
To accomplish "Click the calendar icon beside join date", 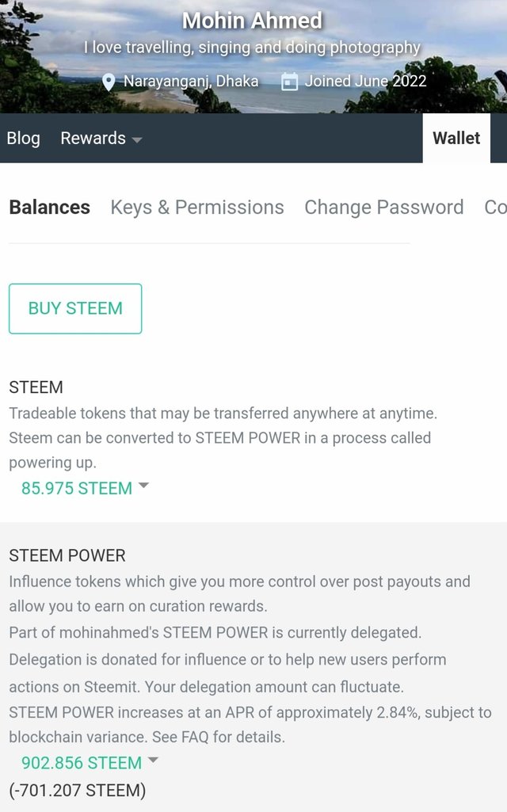I will point(290,82).
